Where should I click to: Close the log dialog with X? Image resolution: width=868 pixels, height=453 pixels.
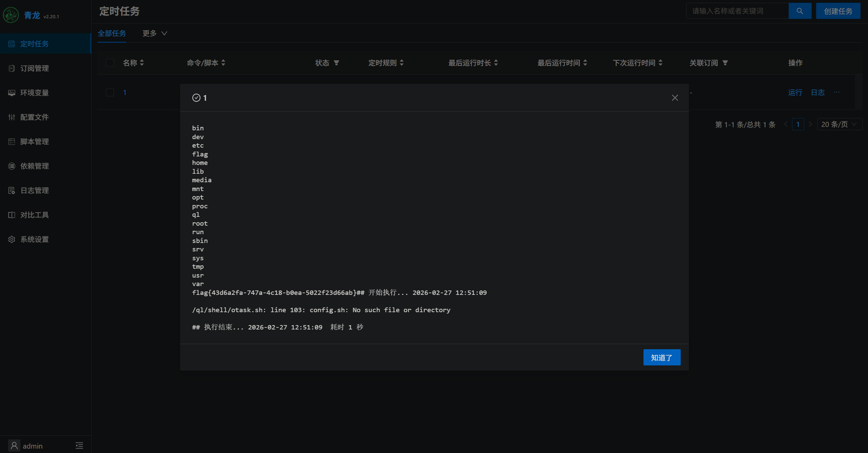coord(675,98)
